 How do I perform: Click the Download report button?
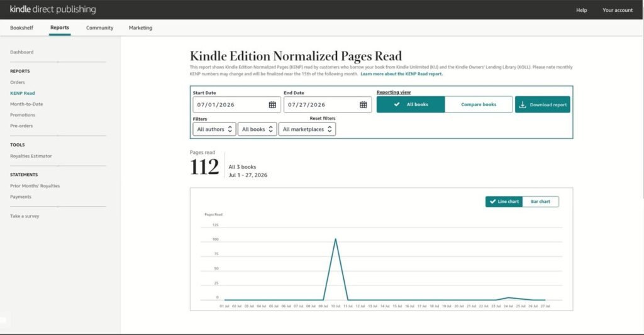pyautogui.click(x=543, y=105)
